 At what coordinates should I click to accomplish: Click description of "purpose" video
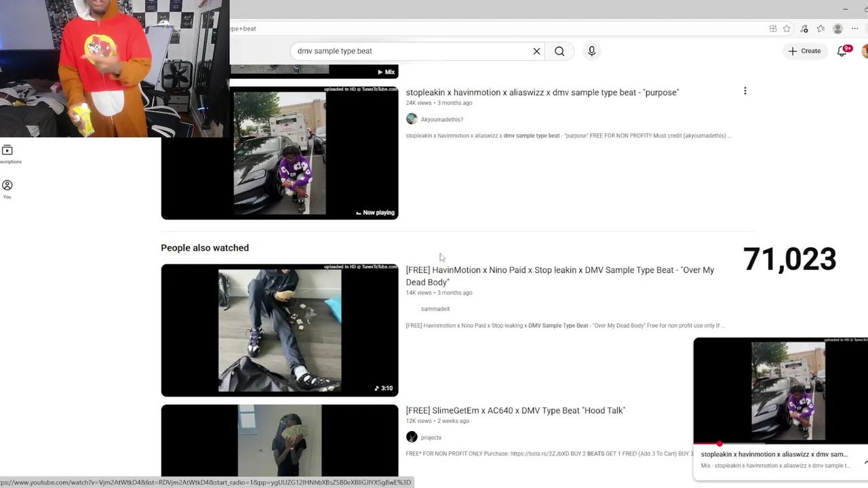pos(569,136)
